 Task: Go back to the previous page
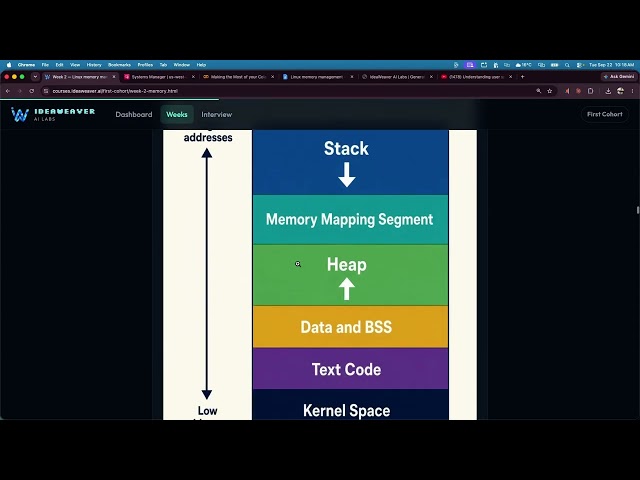click(8, 91)
